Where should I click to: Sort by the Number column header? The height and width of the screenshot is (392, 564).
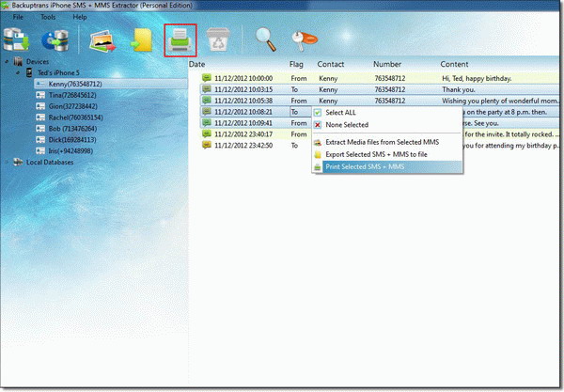(x=387, y=64)
